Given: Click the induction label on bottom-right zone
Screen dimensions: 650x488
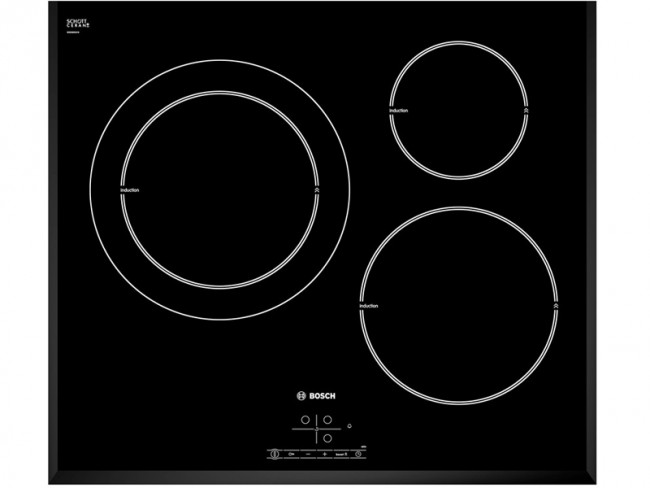Looking at the screenshot, I should (367, 304).
